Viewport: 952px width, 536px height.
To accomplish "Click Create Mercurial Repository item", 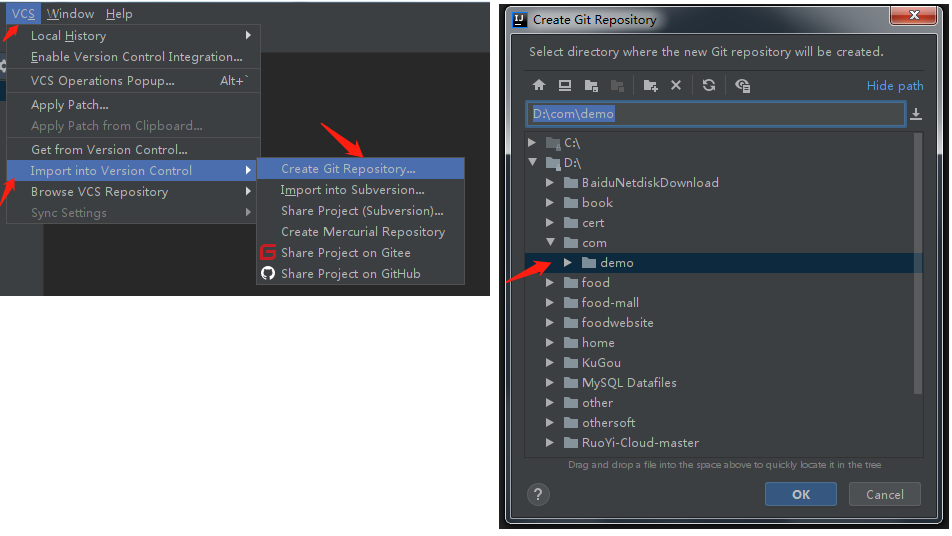I will point(361,232).
